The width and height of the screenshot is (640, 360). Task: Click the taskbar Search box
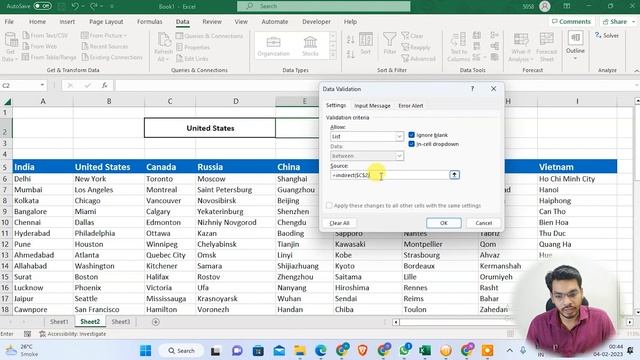point(182,351)
